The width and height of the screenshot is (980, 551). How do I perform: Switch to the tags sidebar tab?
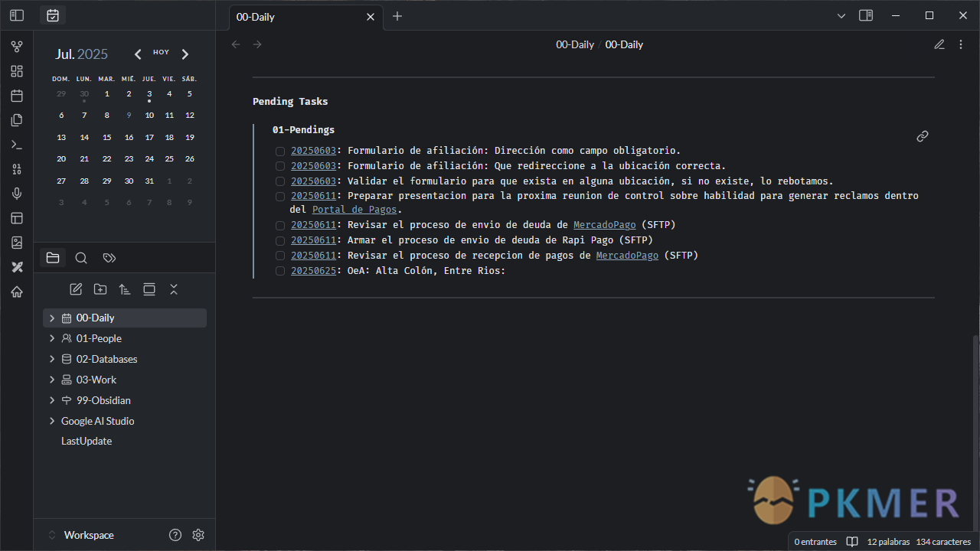(109, 258)
